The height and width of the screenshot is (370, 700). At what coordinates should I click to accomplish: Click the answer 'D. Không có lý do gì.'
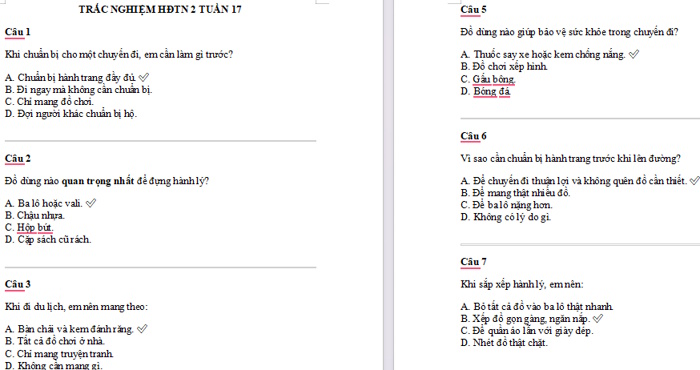[506, 217]
